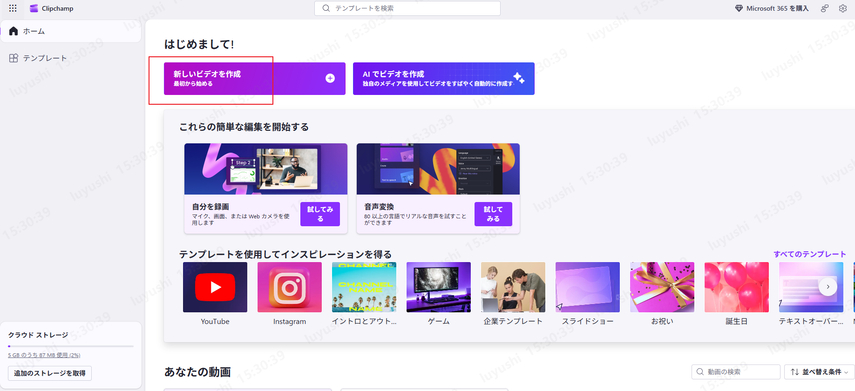The image size is (855, 391).
Task: Click the magnifier icon in 動画の検索
Action: tap(700, 372)
